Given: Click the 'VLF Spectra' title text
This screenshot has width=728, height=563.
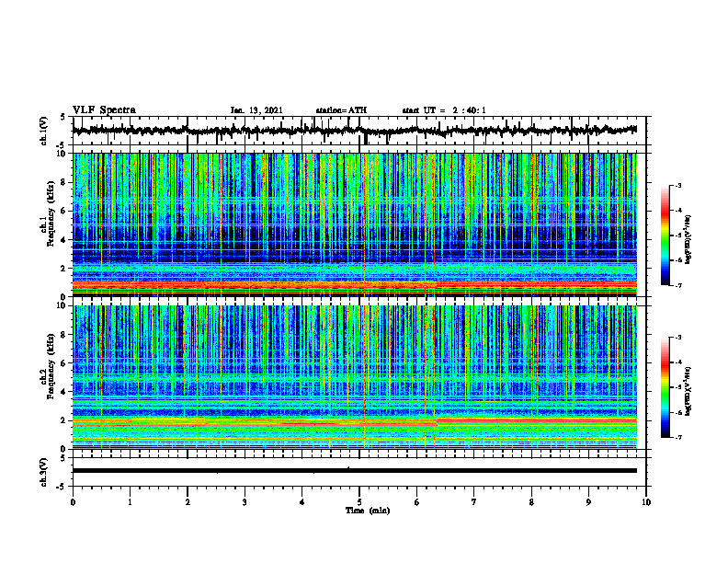Looking at the screenshot, I should (104, 109).
